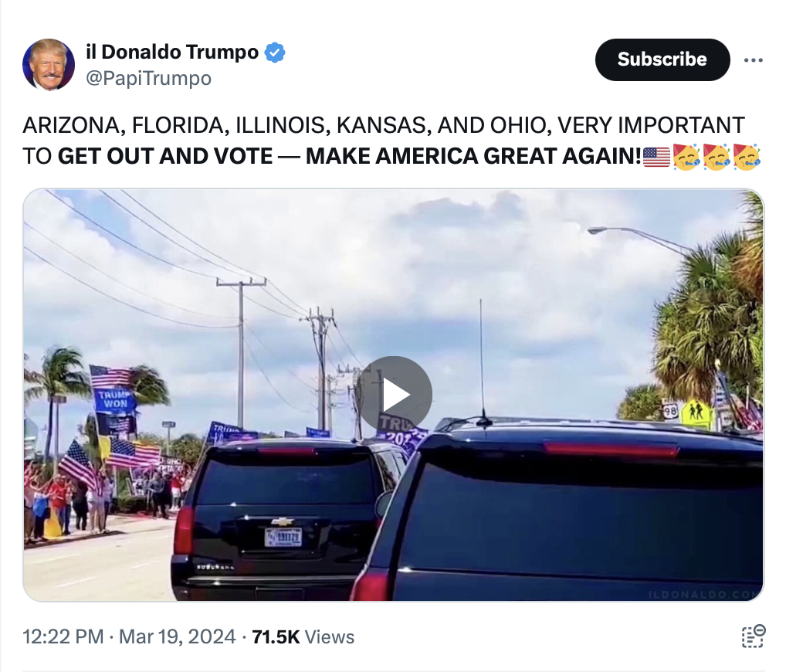Select the MAKE AMERICA GREAT AGAIN text
Screen dimensions: 786x672
click(x=474, y=156)
